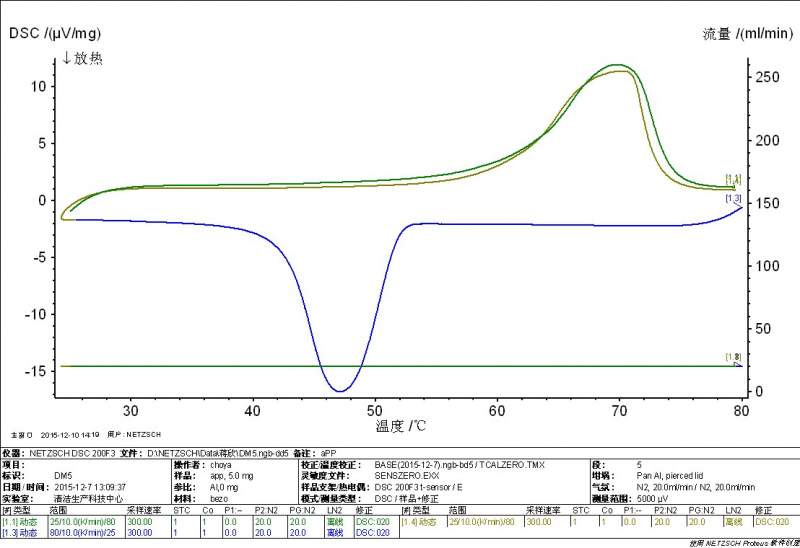
Task: Click the material value bezo
Action: 219,499
